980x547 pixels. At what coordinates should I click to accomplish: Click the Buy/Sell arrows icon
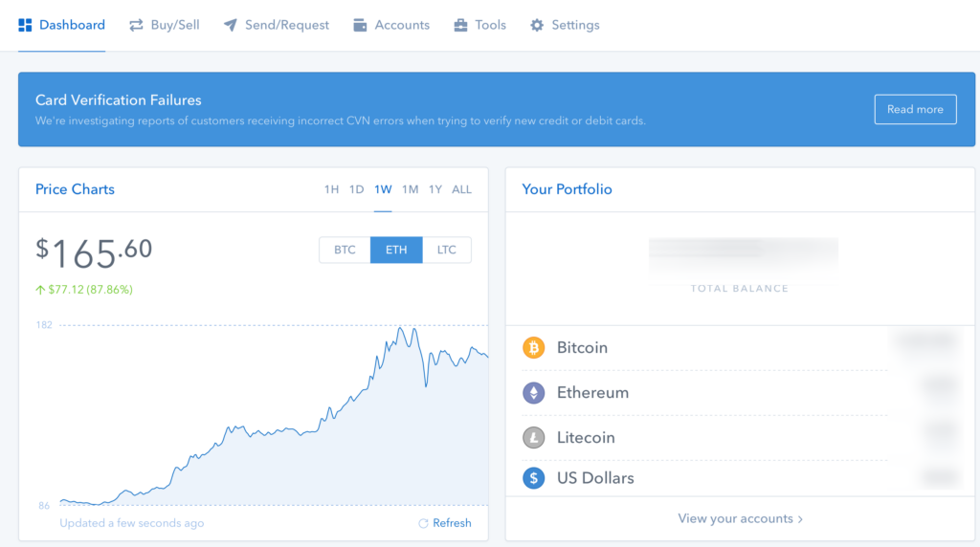pos(136,25)
